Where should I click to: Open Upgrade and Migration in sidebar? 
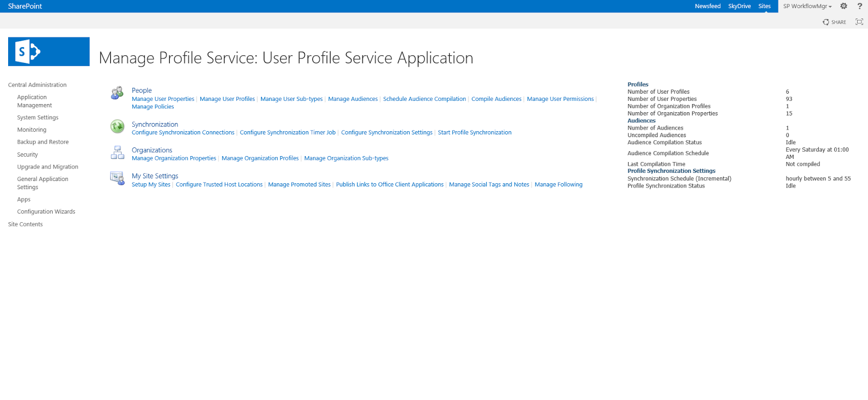(48, 167)
